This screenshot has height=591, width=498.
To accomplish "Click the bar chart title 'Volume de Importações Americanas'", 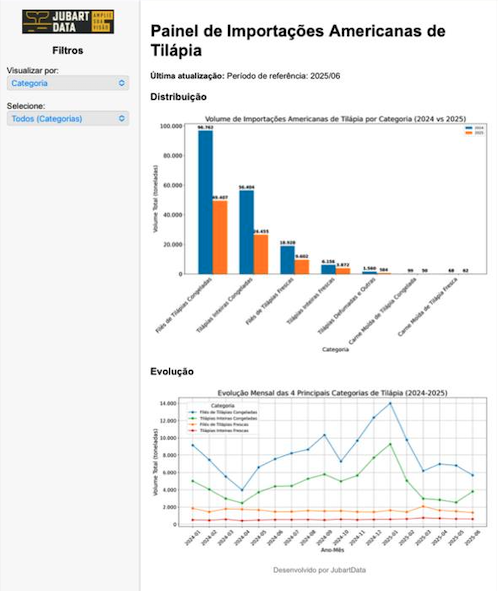I will (336, 119).
